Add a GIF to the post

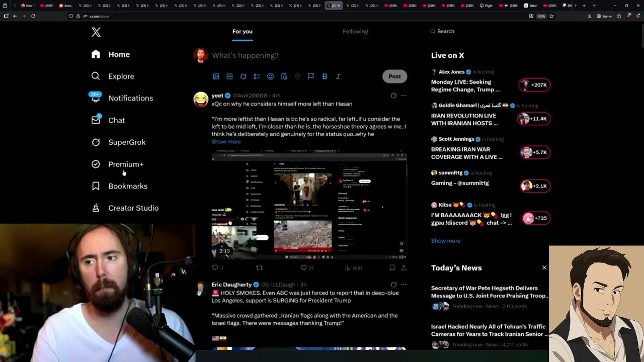click(x=229, y=76)
